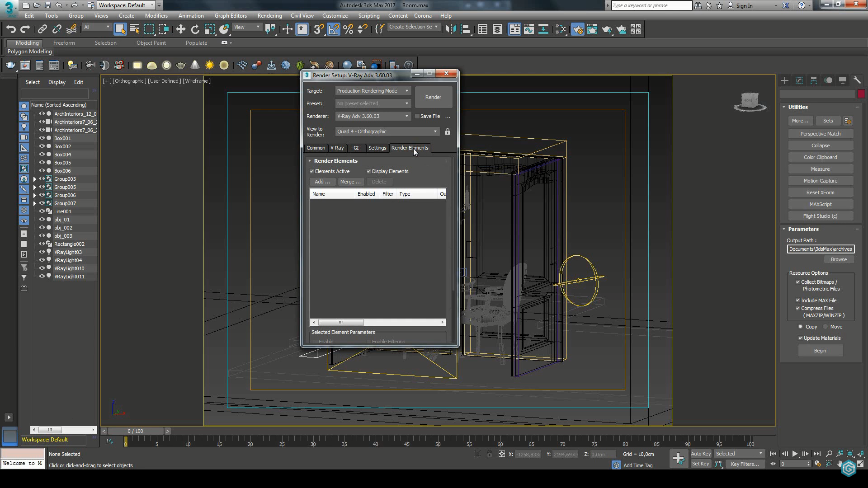
Task: Activate the Select Object tool
Action: pos(120,29)
